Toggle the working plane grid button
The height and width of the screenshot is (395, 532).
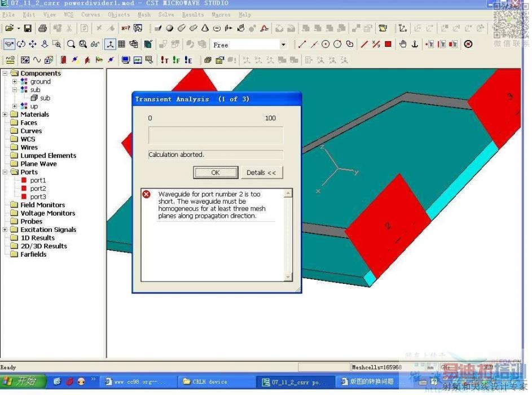pyautogui.click(x=121, y=44)
